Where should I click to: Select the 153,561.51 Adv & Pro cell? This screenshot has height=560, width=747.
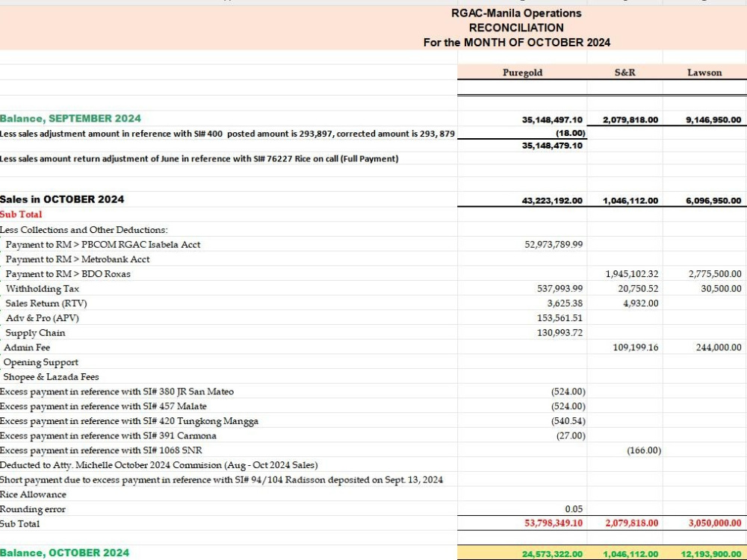click(560, 318)
